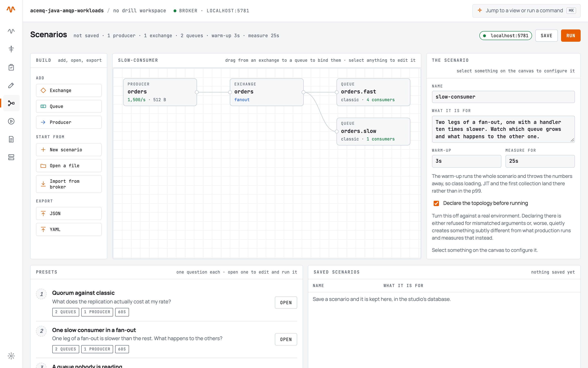Open the server stack sidebar icon
The image size is (588, 368).
11,157
